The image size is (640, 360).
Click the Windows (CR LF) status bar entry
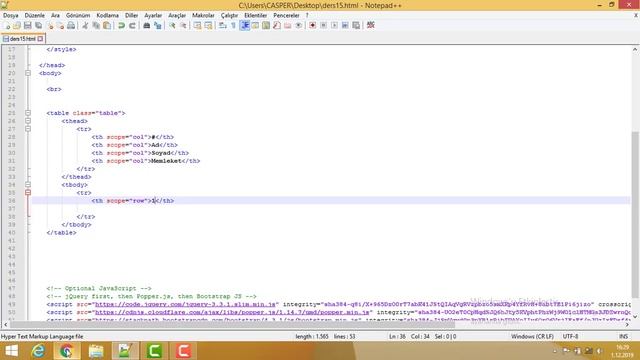(x=532, y=336)
